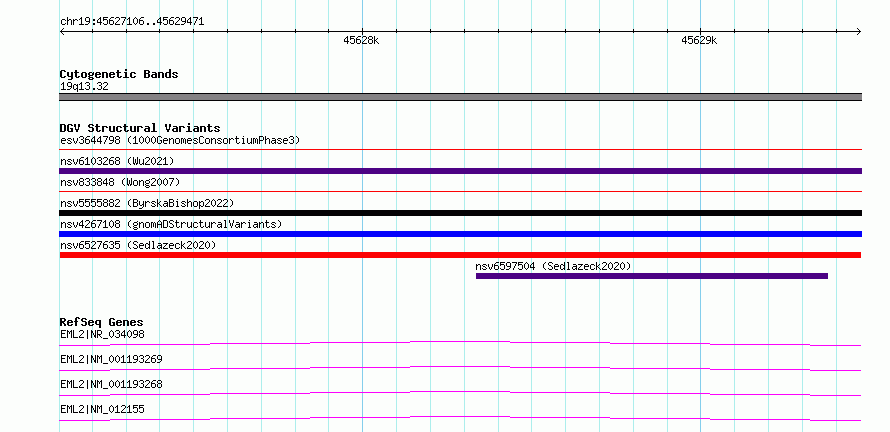
Task: Open EML2|NR_034098 transcript label
Action: (102, 334)
